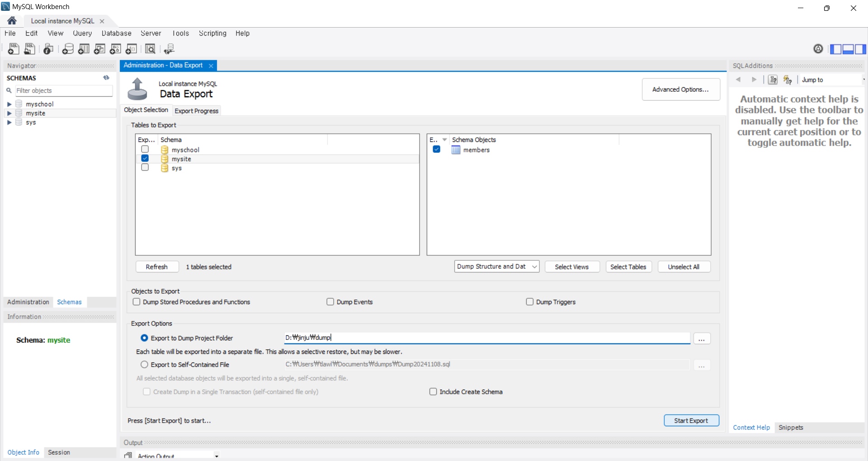Screen dimensions: 868x461
Task: Close the Local instance MySQL tab
Action: coord(102,21)
